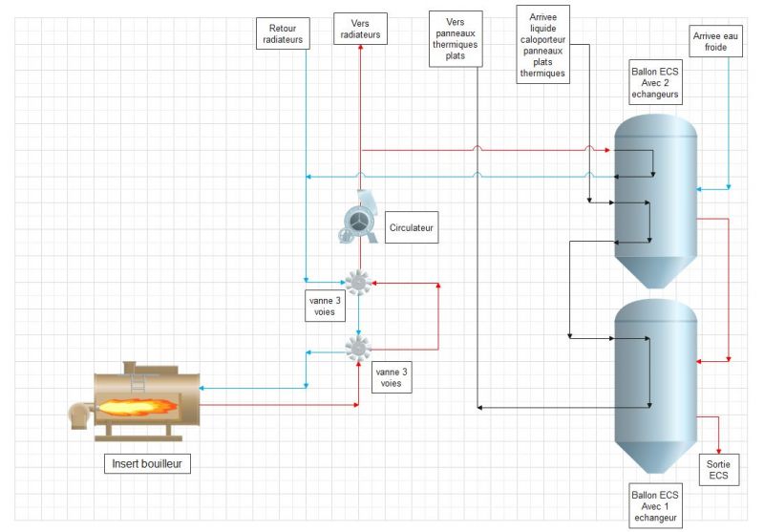Click the 'vanne 3 voies' label beside the circulator-side valve
This screenshot has width=764, height=532.
point(325,306)
